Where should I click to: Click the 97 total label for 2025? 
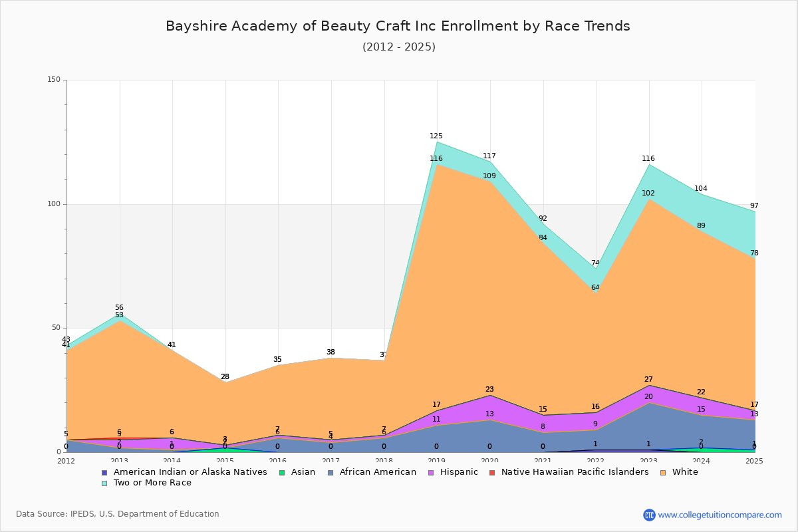754,206
